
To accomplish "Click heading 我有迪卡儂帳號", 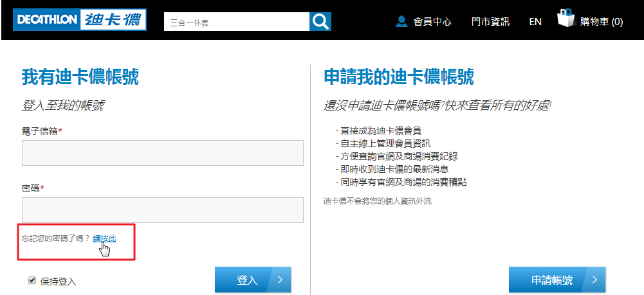I will (80, 77).
